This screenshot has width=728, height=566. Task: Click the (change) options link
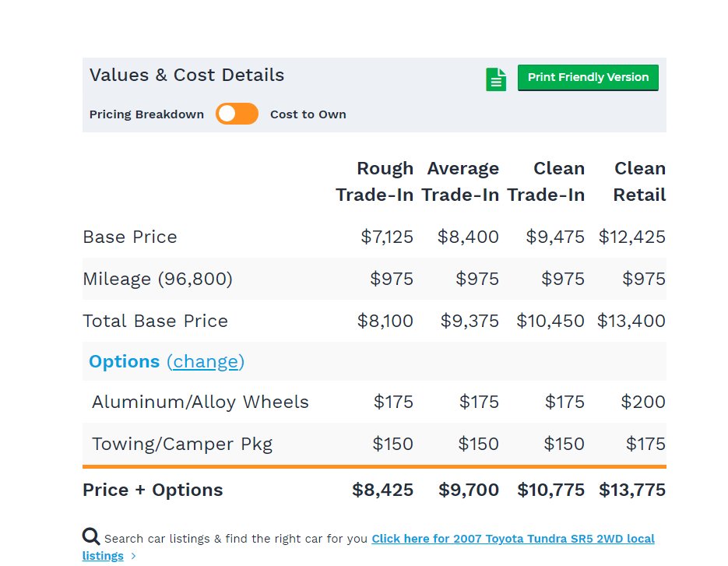pyautogui.click(x=206, y=362)
